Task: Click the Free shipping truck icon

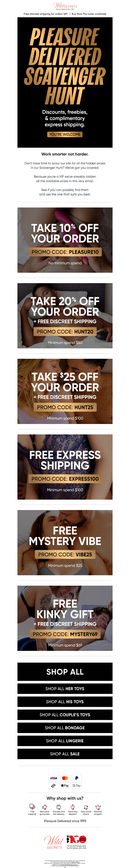Action: click(32, 807)
